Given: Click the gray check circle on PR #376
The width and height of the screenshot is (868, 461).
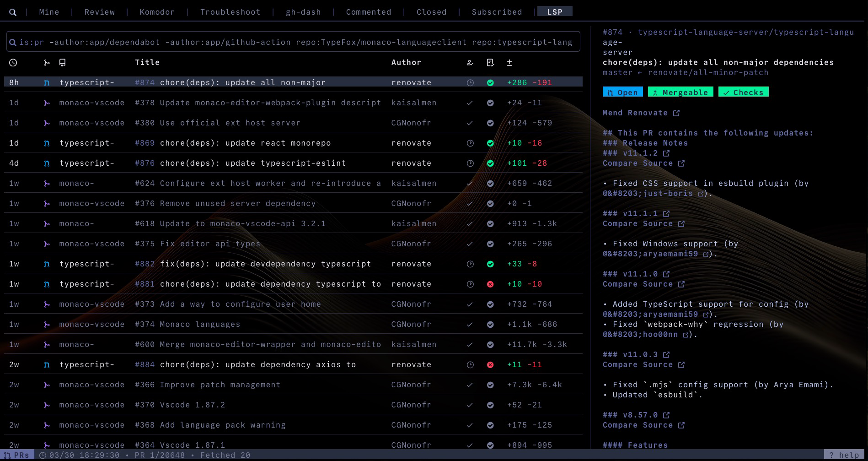Looking at the screenshot, I should pos(490,204).
